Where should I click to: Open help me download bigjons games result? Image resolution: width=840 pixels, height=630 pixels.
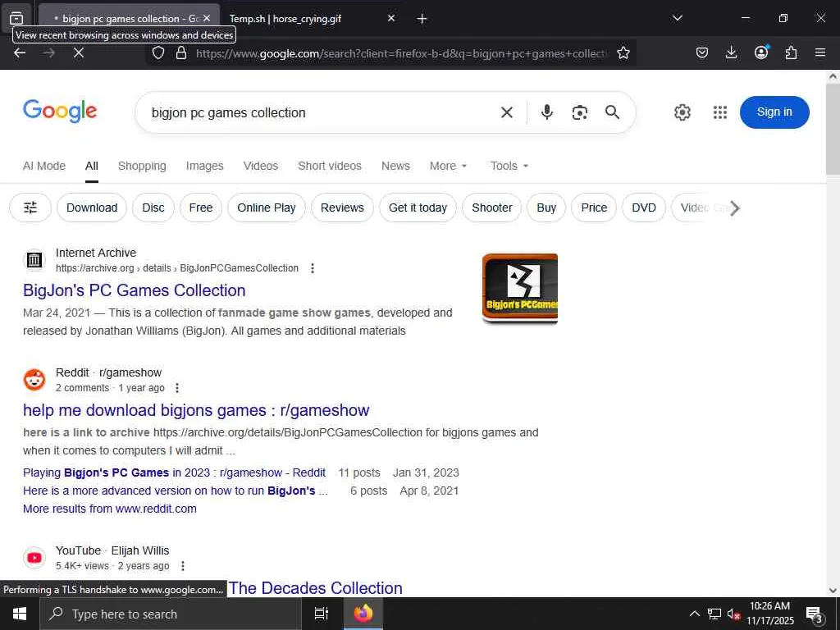click(196, 410)
